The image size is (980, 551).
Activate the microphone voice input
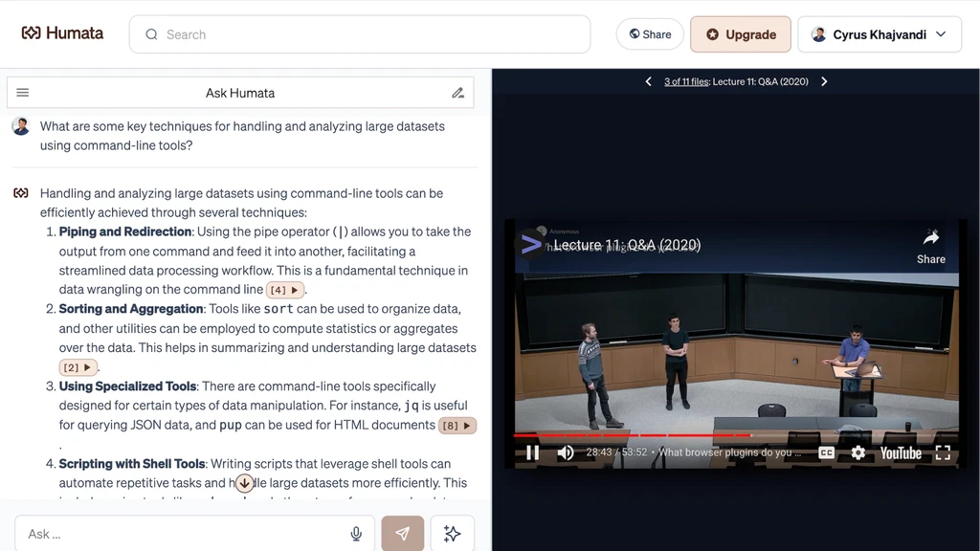(x=356, y=534)
